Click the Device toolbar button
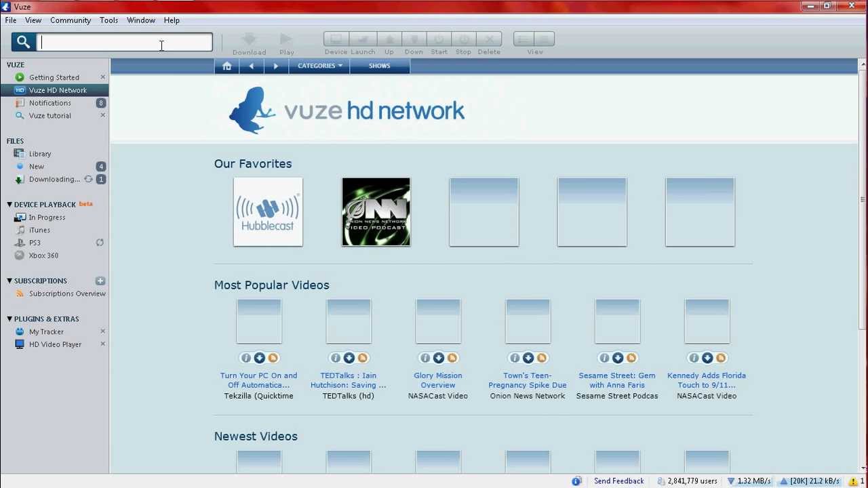Screen dimensions: 868x488 coord(336,39)
